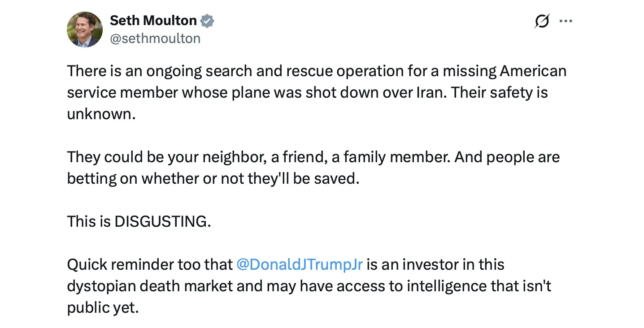Click the closing words "public yet."

point(103,307)
